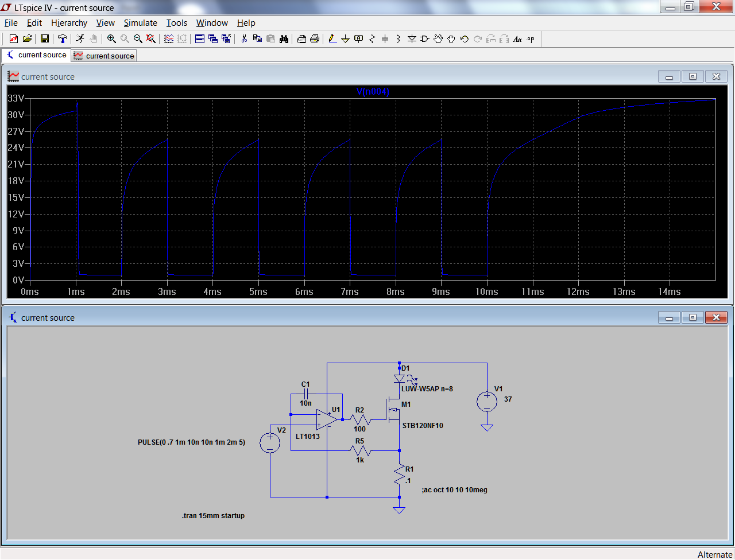Undo the last action
This screenshot has width=735, height=560.
click(x=465, y=39)
